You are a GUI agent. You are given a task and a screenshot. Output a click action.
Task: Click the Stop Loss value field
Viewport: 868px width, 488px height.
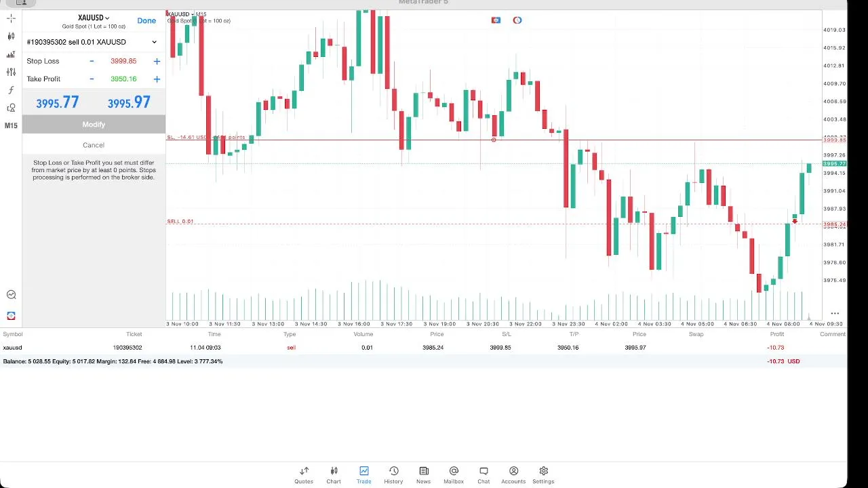tap(123, 61)
